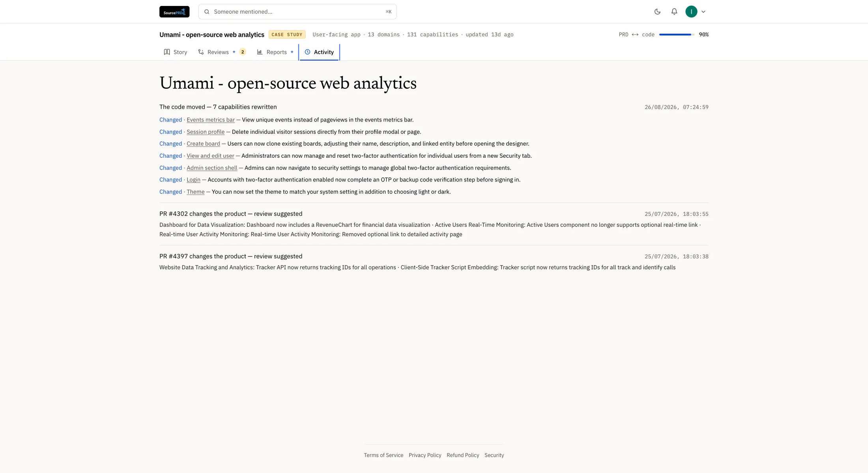The height and width of the screenshot is (473, 868).
Task: Open Privacy Policy footer link
Action: pyautogui.click(x=425, y=455)
